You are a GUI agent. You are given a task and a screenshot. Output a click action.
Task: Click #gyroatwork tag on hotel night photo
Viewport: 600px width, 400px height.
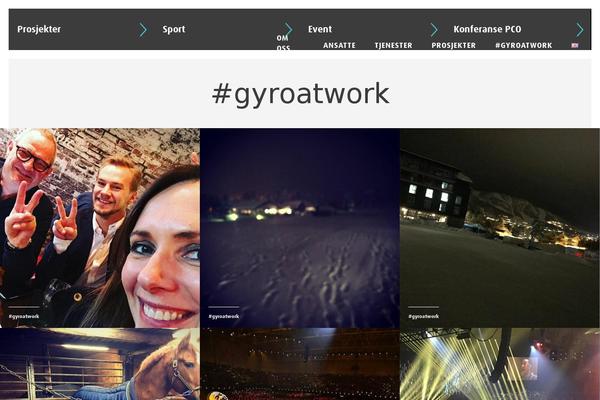point(424,316)
